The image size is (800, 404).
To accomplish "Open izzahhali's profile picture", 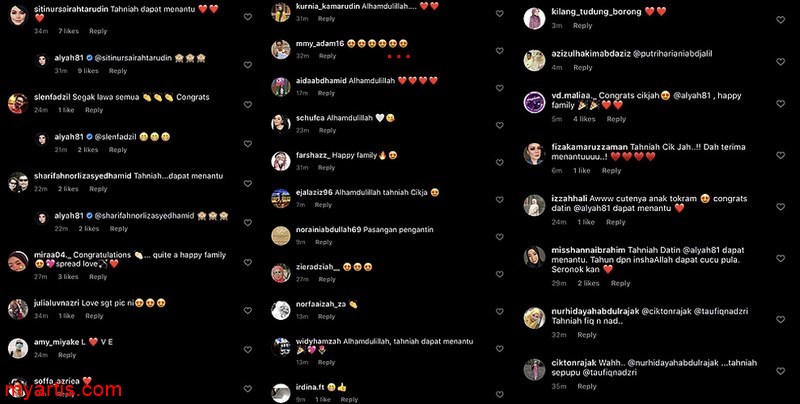I will (534, 205).
